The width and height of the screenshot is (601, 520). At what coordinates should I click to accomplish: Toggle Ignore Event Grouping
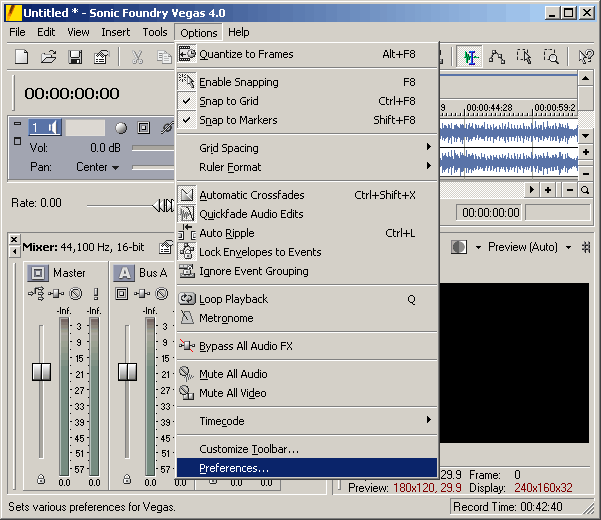(x=307, y=271)
